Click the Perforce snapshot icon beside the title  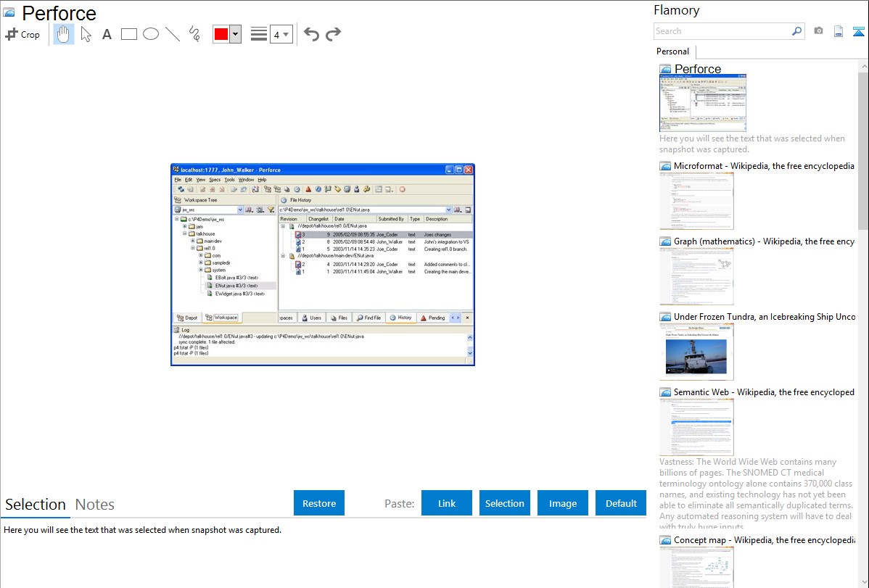point(9,12)
